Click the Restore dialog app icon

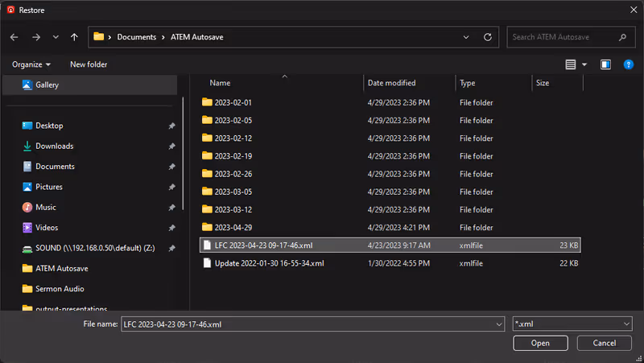pyautogui.click(x=10, y=10)
